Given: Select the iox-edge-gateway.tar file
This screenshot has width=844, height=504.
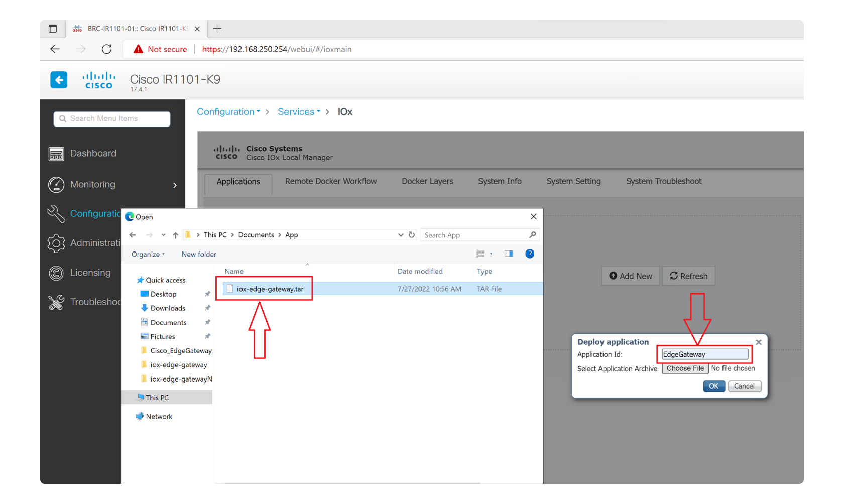Looking at the screenshot, I should 270,289.
